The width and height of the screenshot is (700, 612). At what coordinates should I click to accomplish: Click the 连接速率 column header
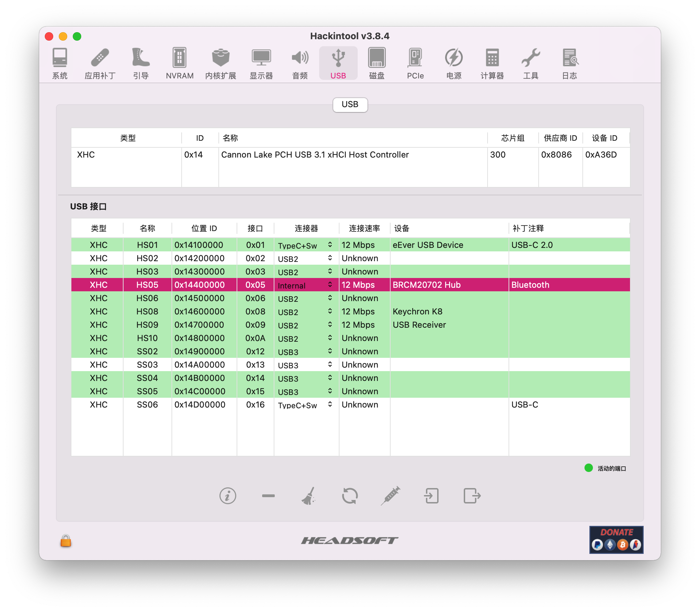(364, 228)
